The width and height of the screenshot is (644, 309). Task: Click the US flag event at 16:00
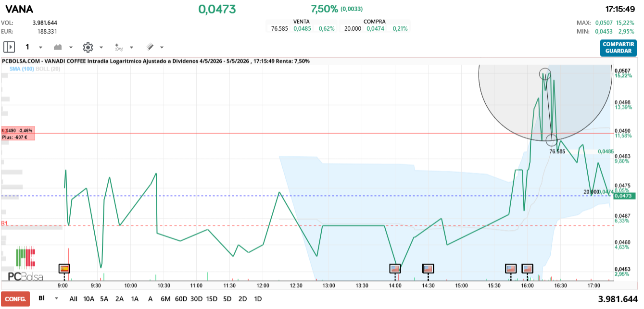point(527,268)
